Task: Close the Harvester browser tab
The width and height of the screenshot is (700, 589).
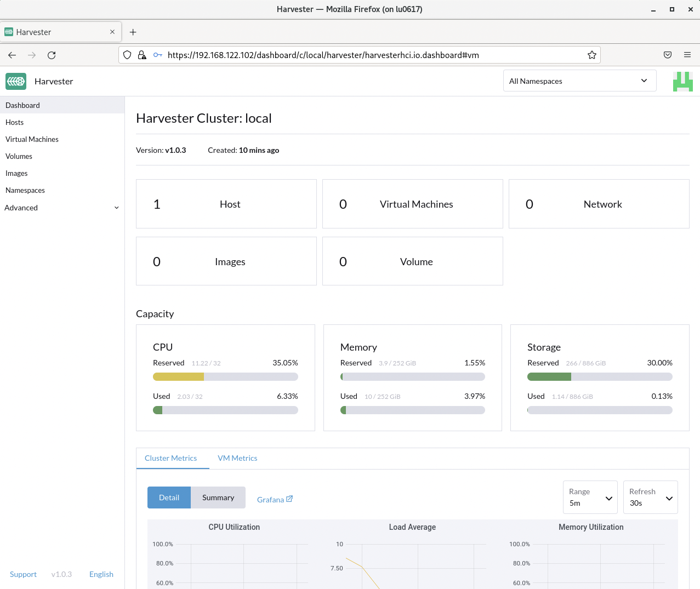Action: click(112, 32)
